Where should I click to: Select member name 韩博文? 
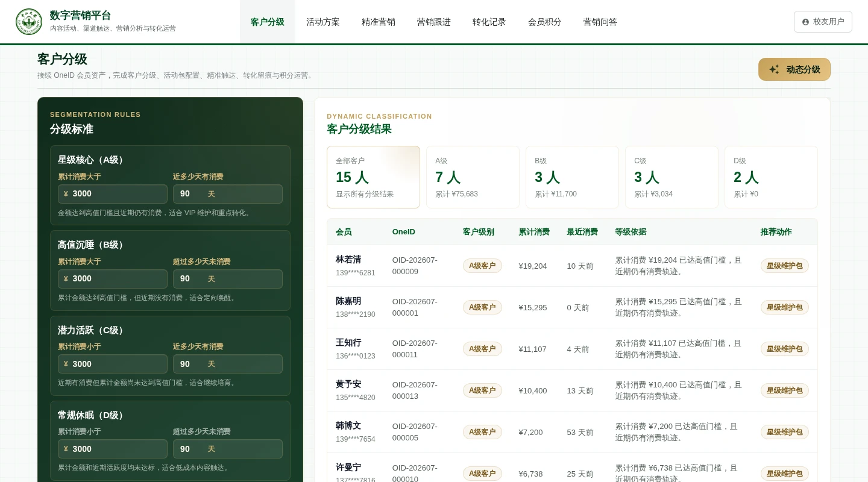(x=348, y=426)
